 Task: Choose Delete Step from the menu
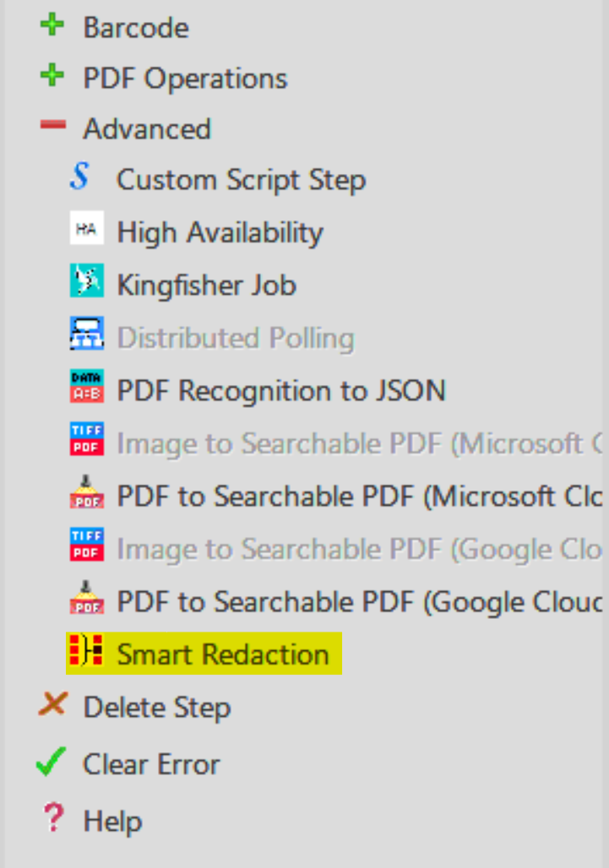point(156,708)
